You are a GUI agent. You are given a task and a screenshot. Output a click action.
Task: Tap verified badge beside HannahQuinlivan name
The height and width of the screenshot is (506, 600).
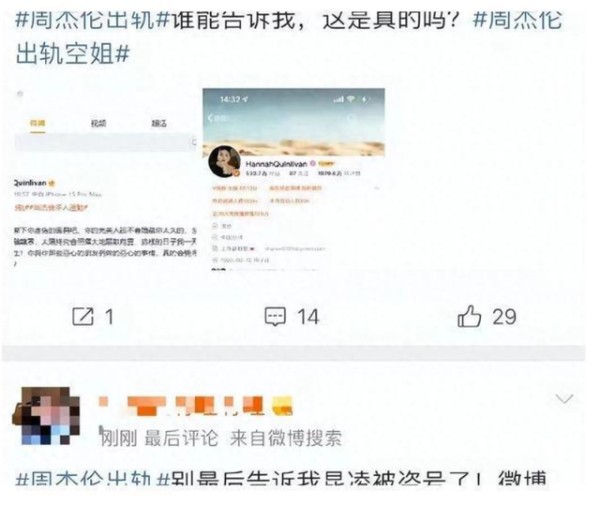tap(313, 163)
